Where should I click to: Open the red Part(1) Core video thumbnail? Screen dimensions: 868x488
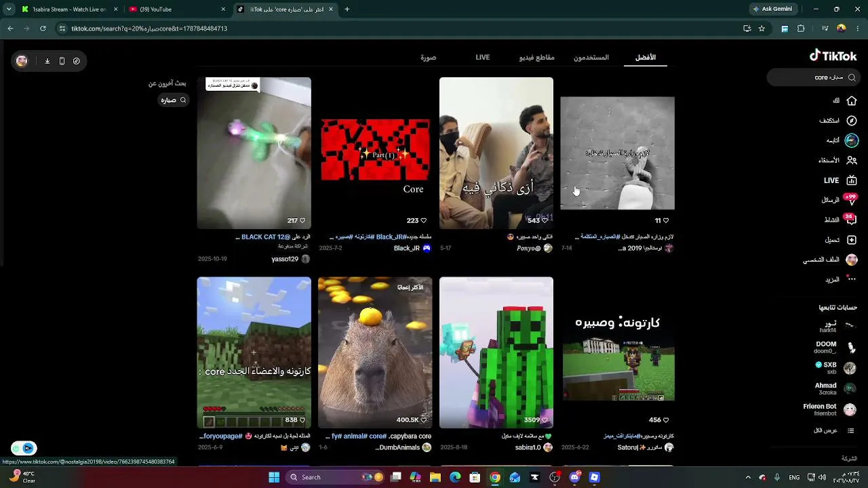[x=375, y=153]
